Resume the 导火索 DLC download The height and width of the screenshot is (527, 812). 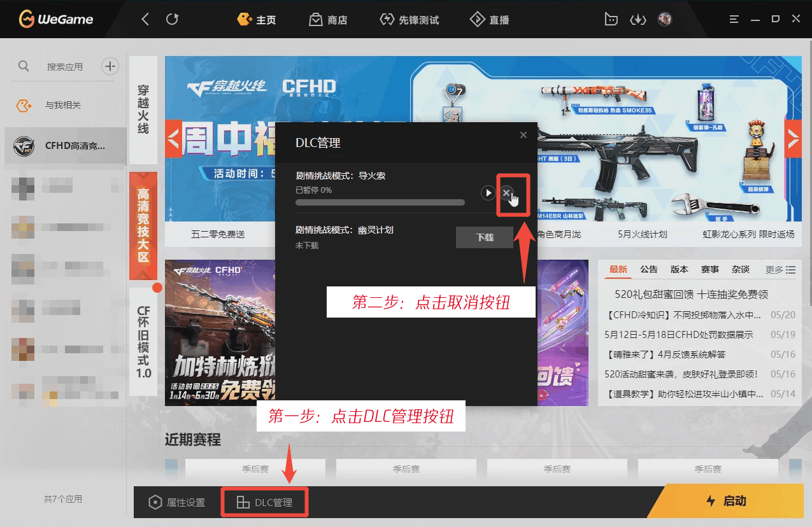pyautogui.click(x=488, y=192)
